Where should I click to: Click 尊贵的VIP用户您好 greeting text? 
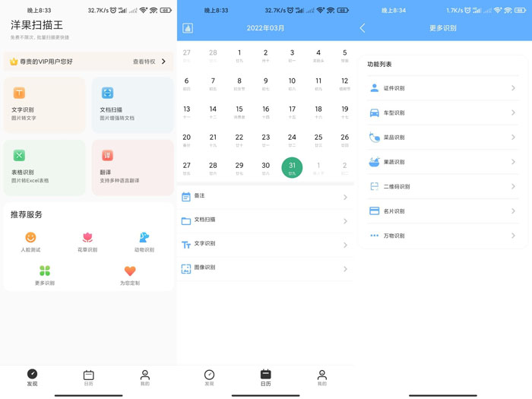click(46, 62)
